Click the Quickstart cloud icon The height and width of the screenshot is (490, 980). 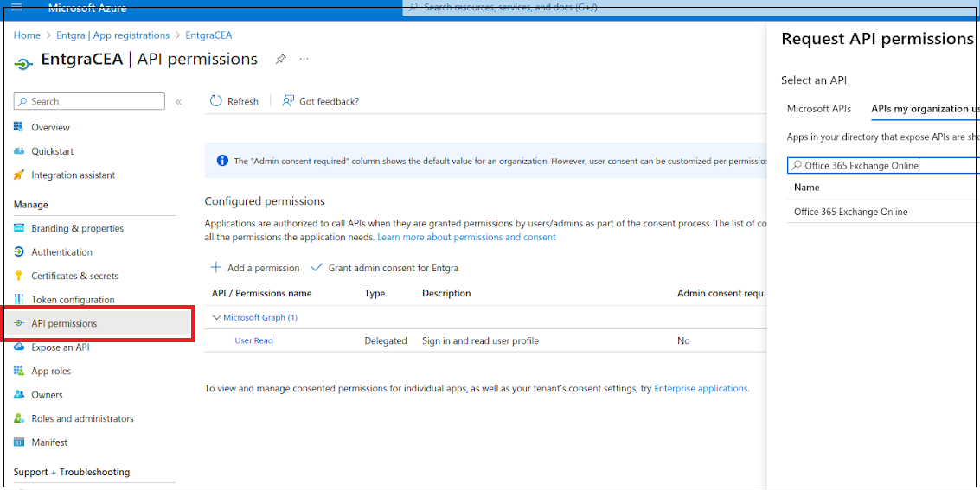pos(19,151)
